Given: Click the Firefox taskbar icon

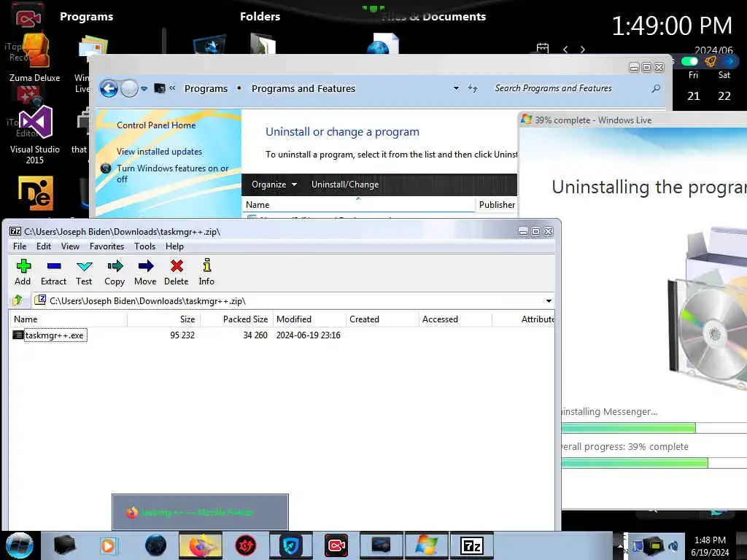Looking at the screenshot, I should (201, 545).
